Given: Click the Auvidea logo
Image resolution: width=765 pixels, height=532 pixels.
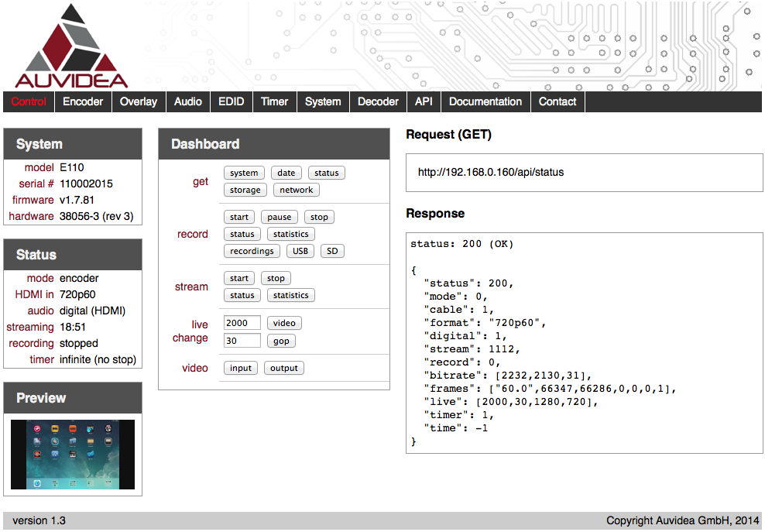Looking at the screenshot, I should (72, 46).
